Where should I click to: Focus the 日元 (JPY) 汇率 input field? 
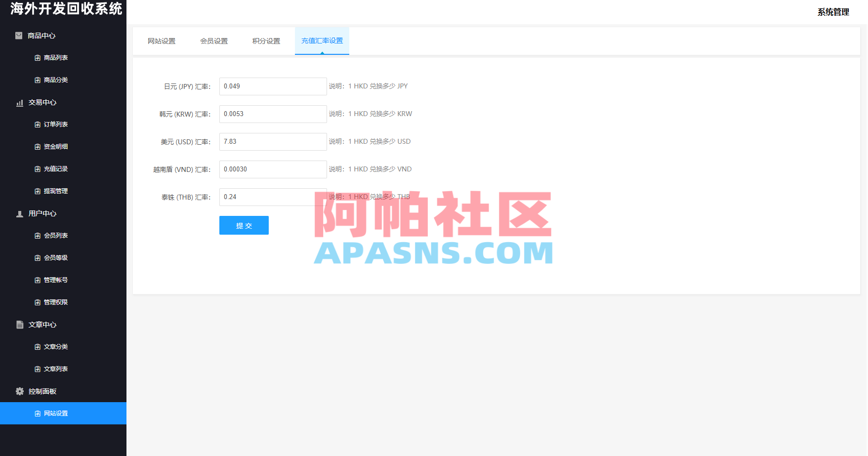tap(273, 86)
